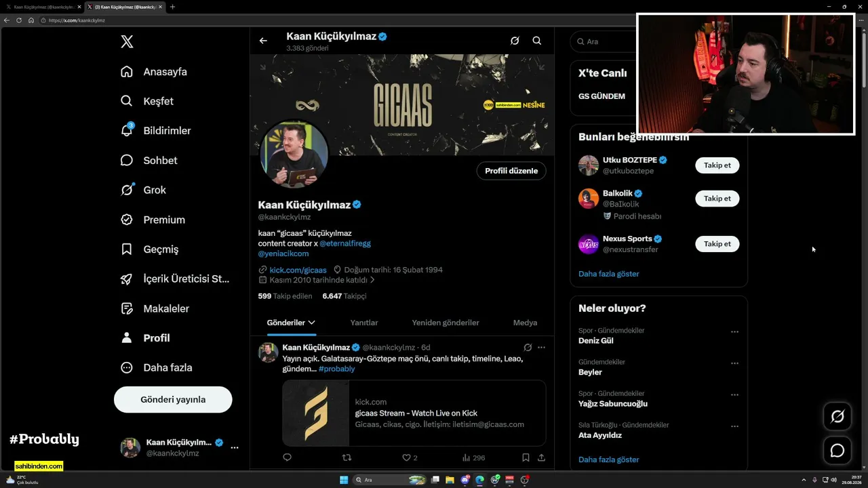Open the Beyler trend options menu
The image size is (868, 488).
point(734,363)
